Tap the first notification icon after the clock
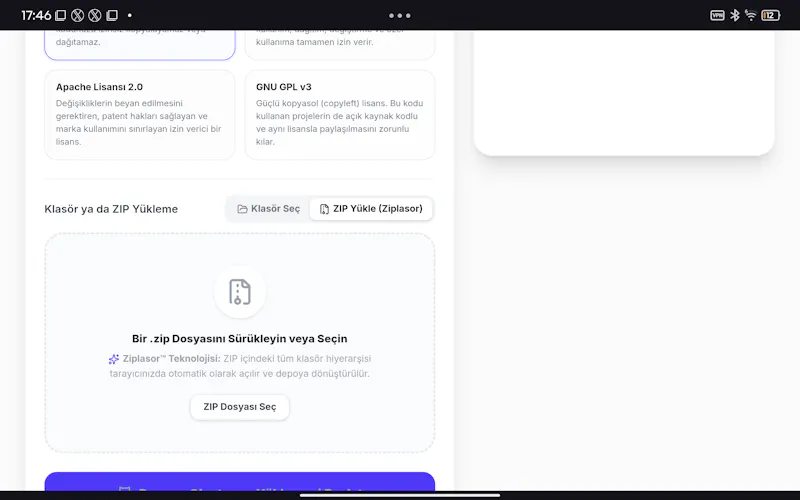Viewport: 800px width, 500px height. pyautogui.click(x=60, y=15)
